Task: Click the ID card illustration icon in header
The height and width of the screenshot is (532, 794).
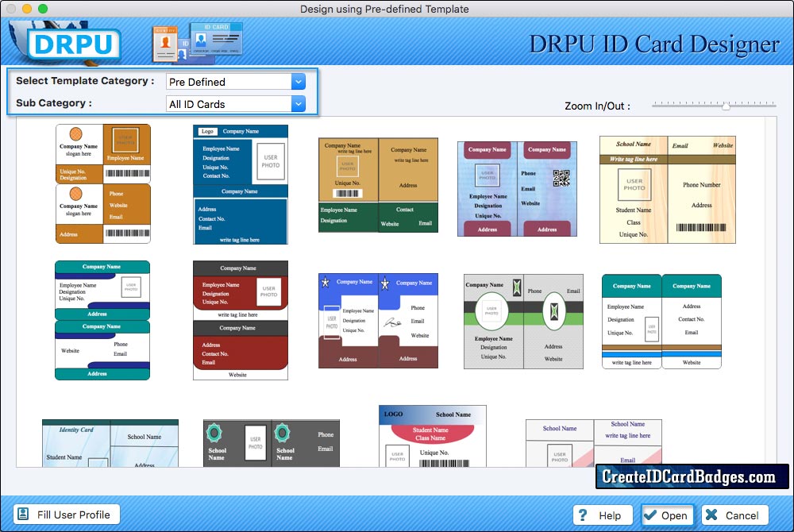Action: [198, 42]
